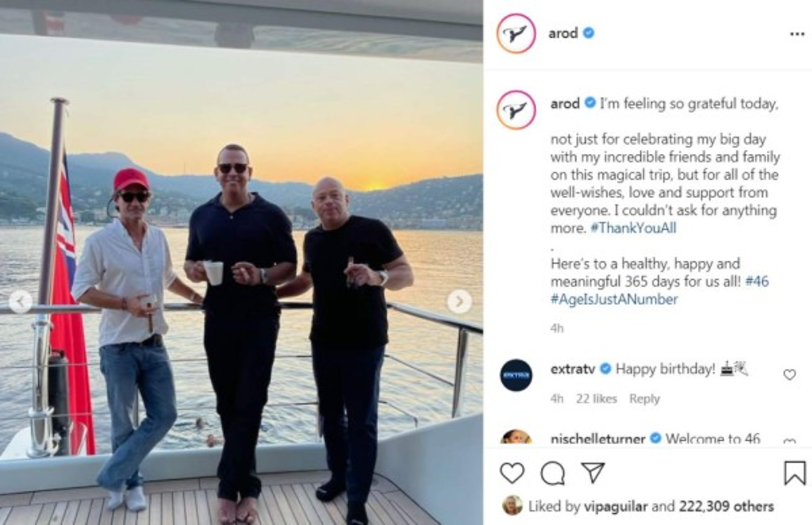Go to previous photo with left arrow
Viewport: 812px width, 525px height.
tap(21, 302)
